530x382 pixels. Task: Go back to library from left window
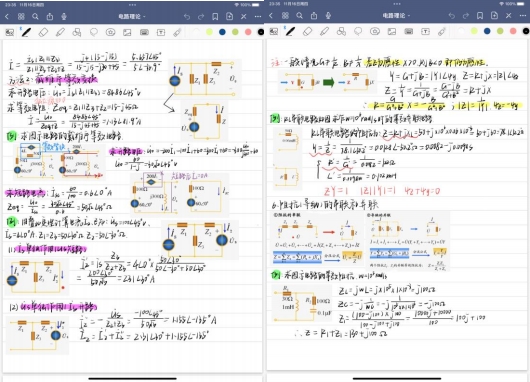pos(7,16)
